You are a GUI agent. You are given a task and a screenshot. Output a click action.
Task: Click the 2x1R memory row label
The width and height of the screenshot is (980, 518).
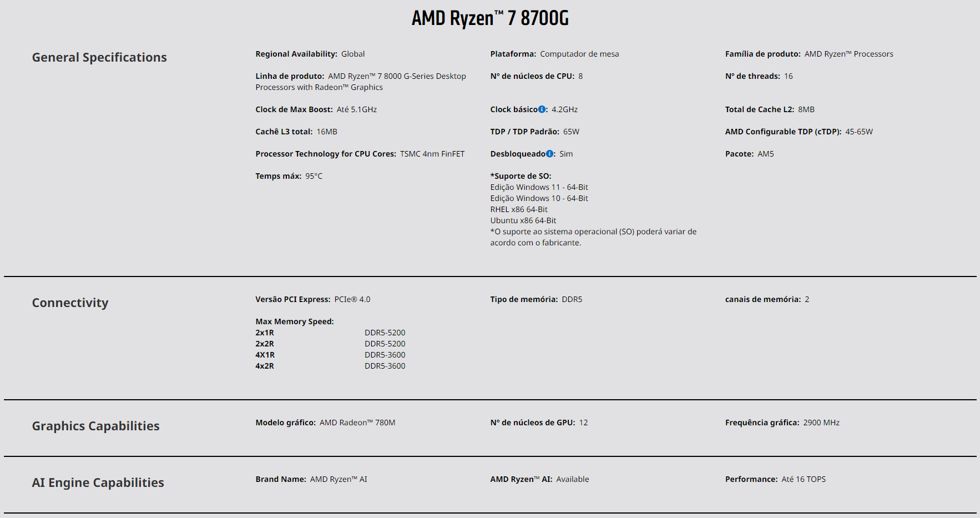265,333
